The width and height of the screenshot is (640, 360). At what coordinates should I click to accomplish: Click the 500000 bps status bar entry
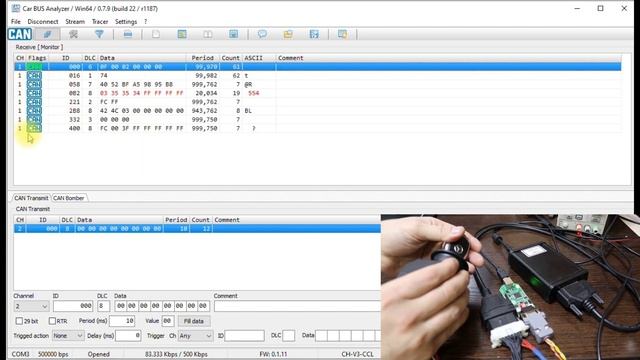pos(53,354)
